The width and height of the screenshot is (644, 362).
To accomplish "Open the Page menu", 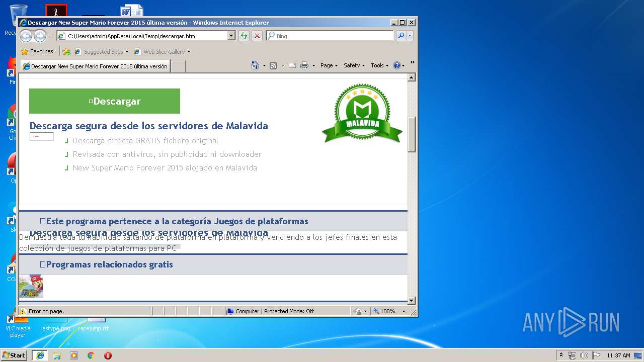I will click(x=329, y=65).
